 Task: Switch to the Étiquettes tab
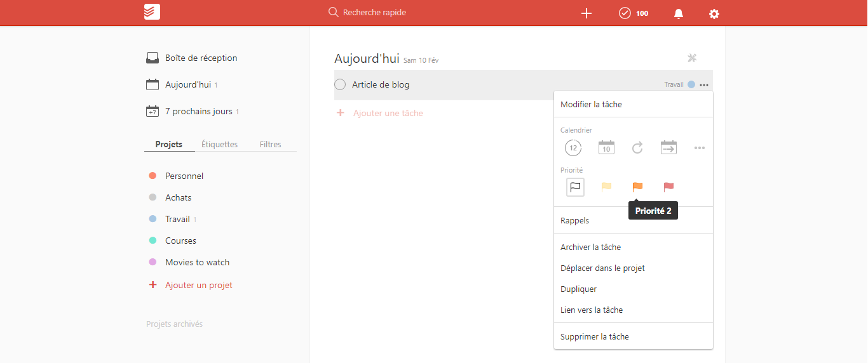tap(219, 144)
